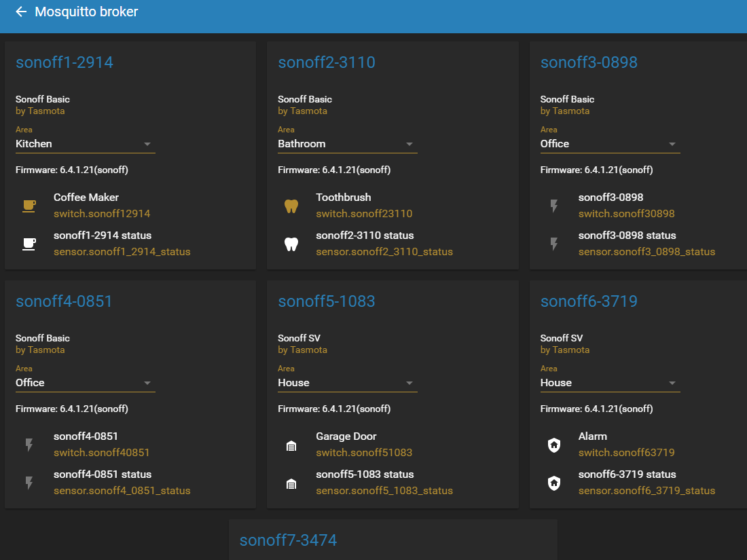The height and width of the screenshot is (560, 747).
Task: Select the Alarm entity name
Action: point(593,436)
